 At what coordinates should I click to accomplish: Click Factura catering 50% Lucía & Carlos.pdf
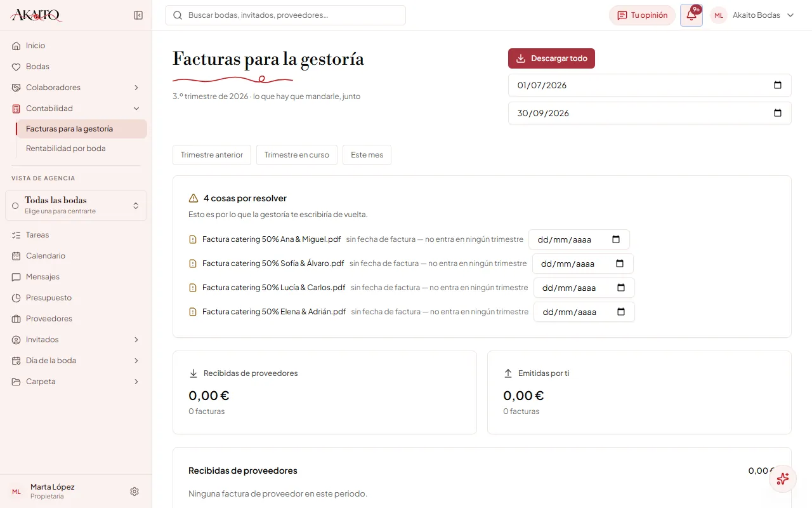point(273,288)
